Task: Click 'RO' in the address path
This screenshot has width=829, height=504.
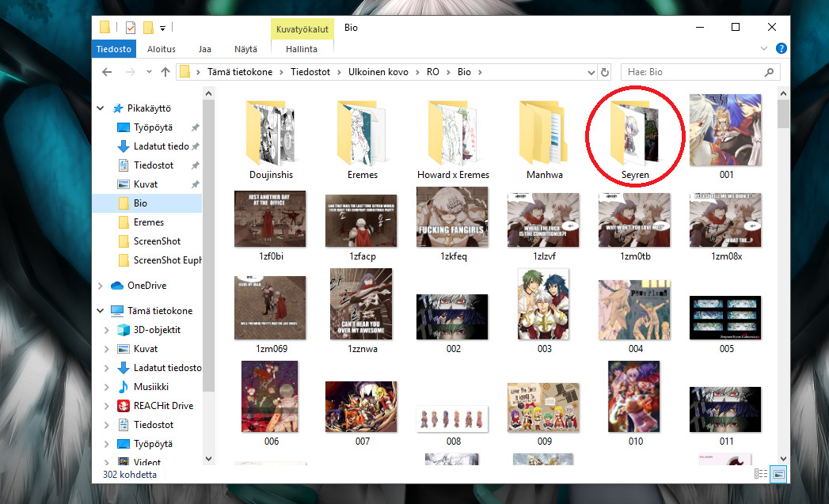Action: tap(432, 72)
